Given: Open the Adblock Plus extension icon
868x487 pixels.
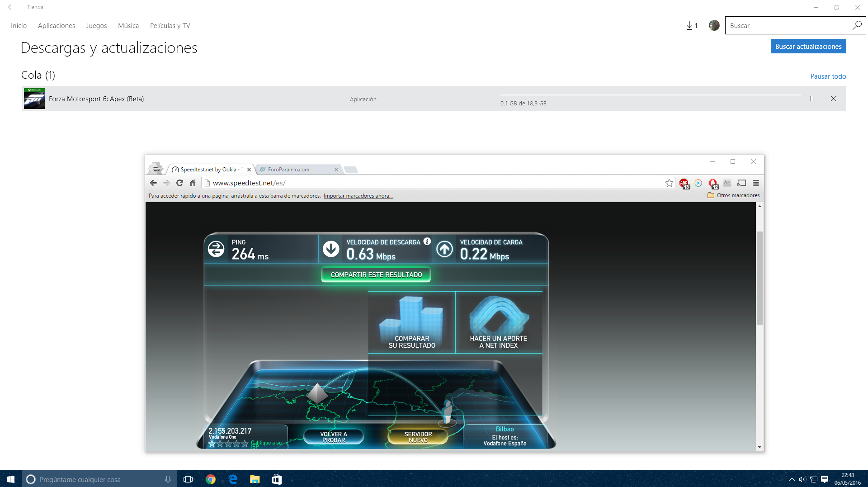Looking at the screenshot, I should [x=684, y=183].
